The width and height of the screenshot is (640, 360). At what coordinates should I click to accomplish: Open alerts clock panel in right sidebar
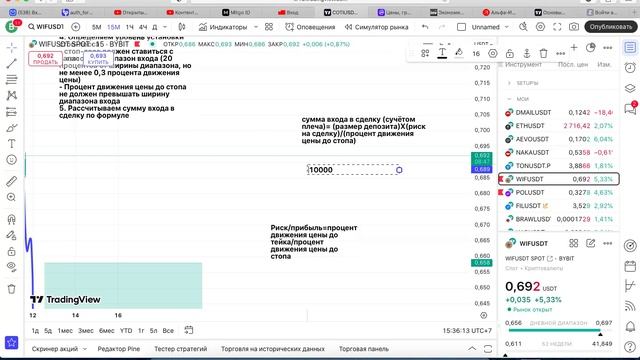(630, 68)
